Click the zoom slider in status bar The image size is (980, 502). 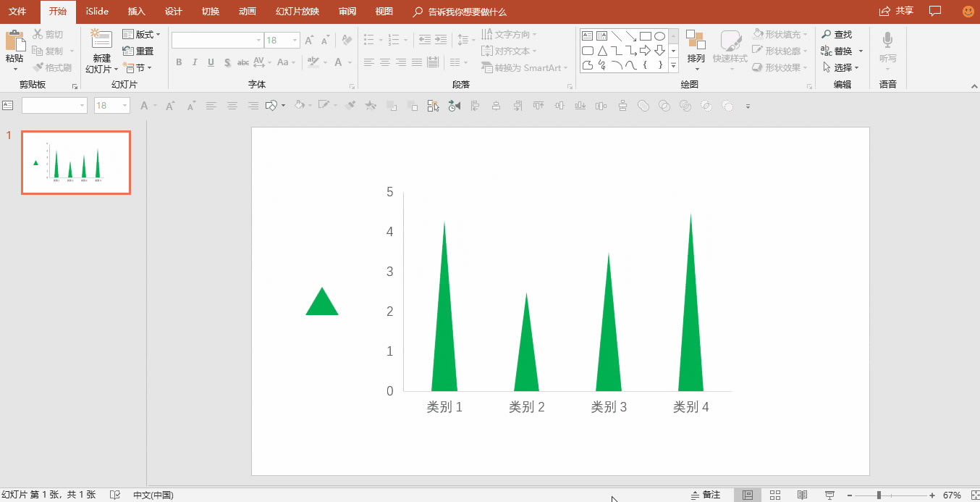[879, 495]
